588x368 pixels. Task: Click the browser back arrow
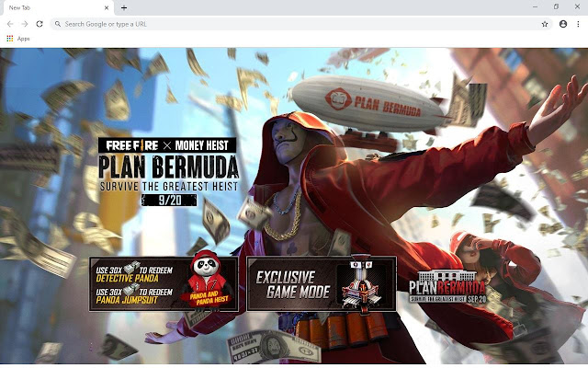pos(10,24)
